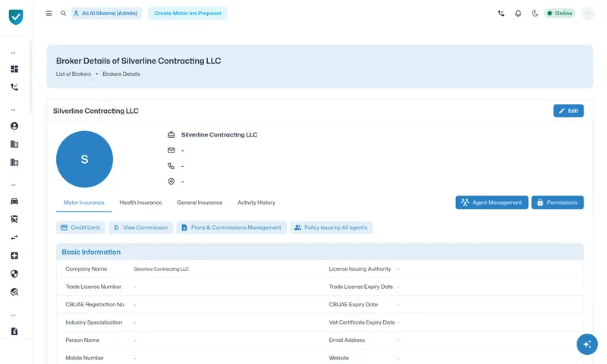Click the shield sidebar icon

(14, 274)
